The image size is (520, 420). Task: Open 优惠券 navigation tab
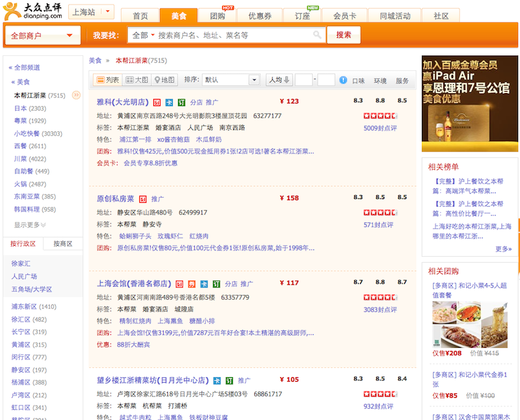(x=260, y=16)
